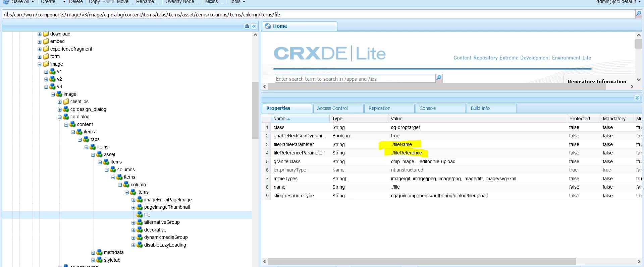
Task: Click the disableLazyLoading node icon
Action: (140, 245)
